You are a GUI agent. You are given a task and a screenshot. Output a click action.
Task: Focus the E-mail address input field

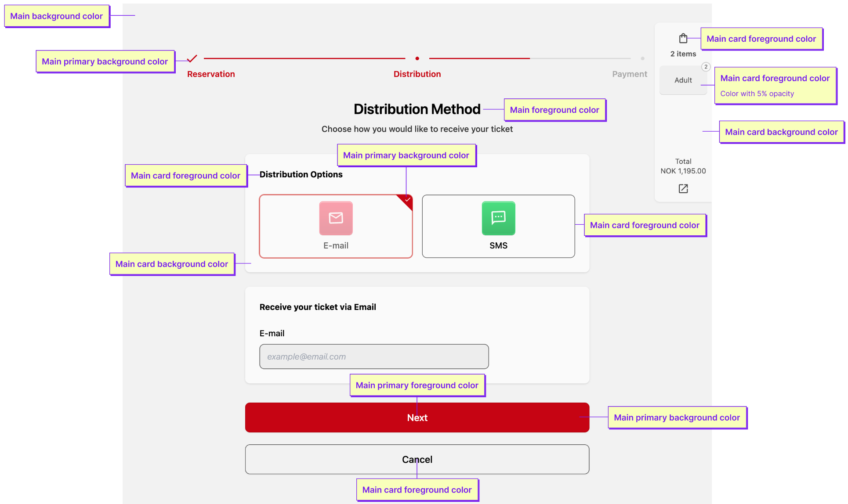[374, 356]
